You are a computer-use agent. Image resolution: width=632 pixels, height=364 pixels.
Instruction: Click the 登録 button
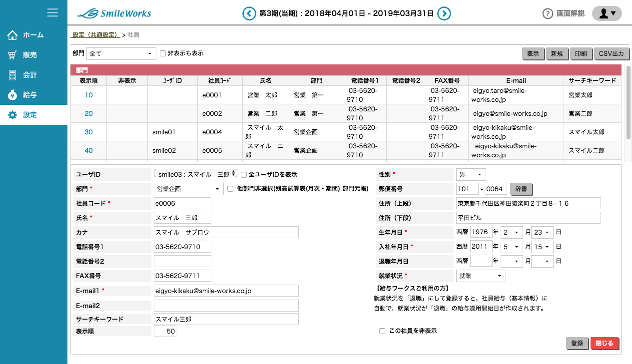[x=577, y=344]
